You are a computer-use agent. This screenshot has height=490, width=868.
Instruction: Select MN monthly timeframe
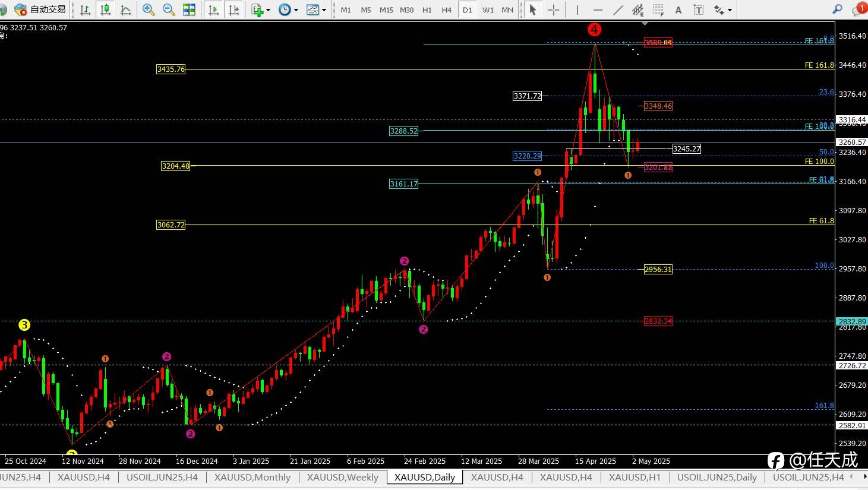(x=507, y=10)
